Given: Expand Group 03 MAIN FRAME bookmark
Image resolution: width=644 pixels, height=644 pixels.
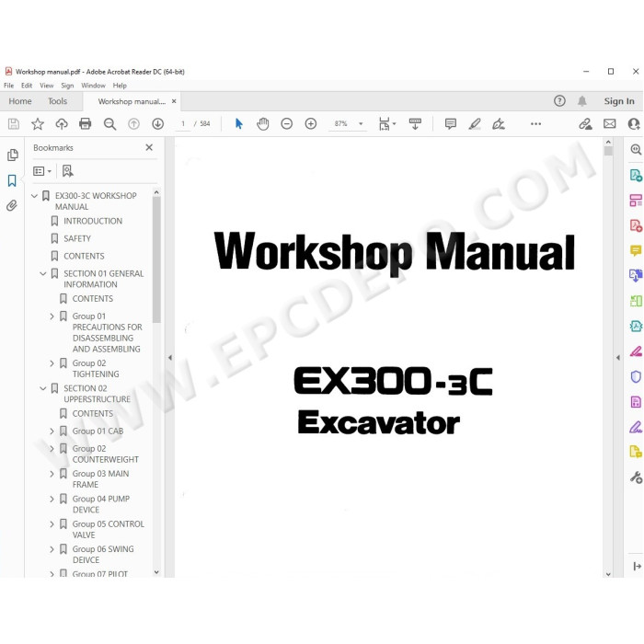Looking at the screenshot, I should point(52,474).
